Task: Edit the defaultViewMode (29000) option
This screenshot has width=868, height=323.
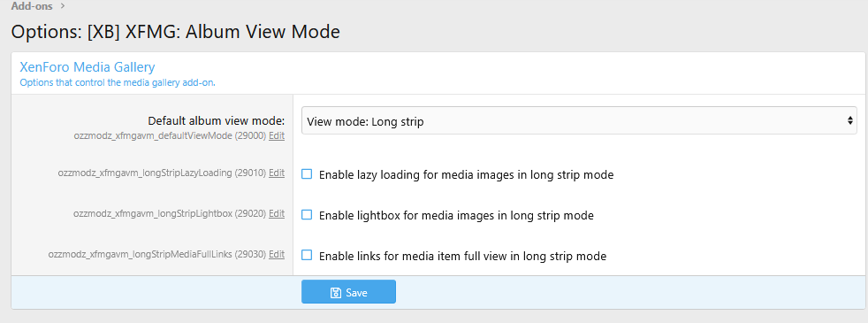Action: tap(277, 135)
